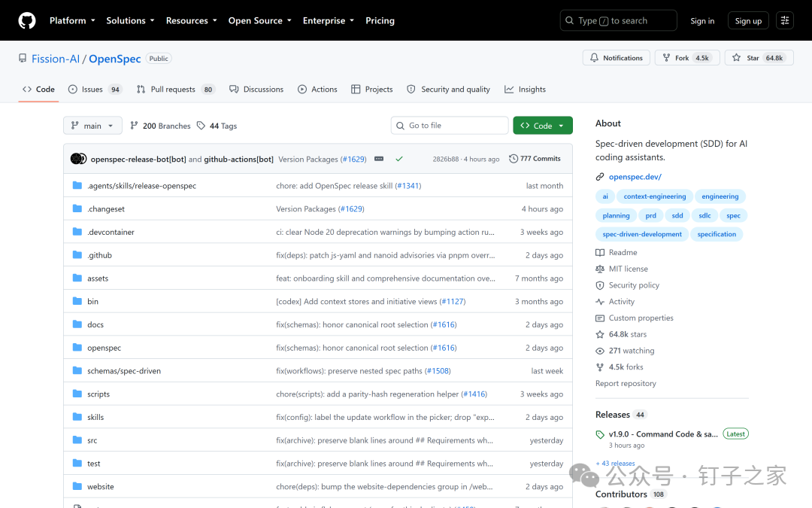Open the 200 Branches link
812x508 pixels.
pos(160,126)
